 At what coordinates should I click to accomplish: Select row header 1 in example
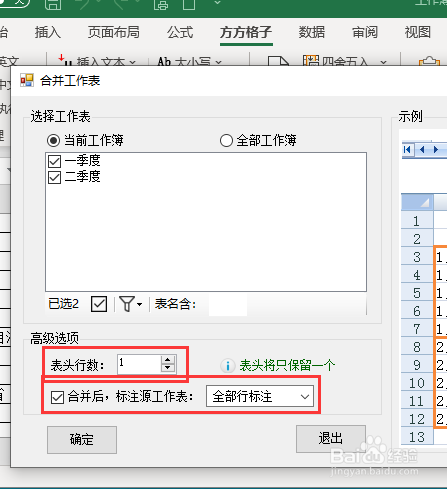pyautogui.click(x=417, y=221)
